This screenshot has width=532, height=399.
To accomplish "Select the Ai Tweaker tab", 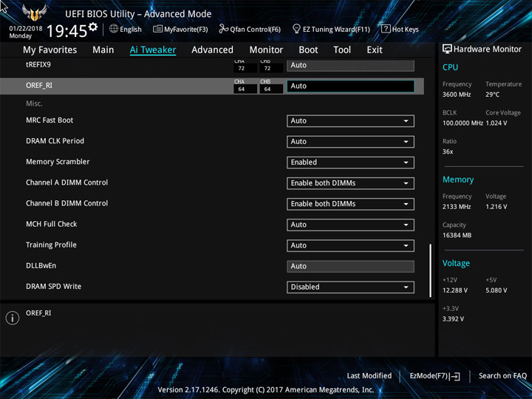I will point(153,50).
